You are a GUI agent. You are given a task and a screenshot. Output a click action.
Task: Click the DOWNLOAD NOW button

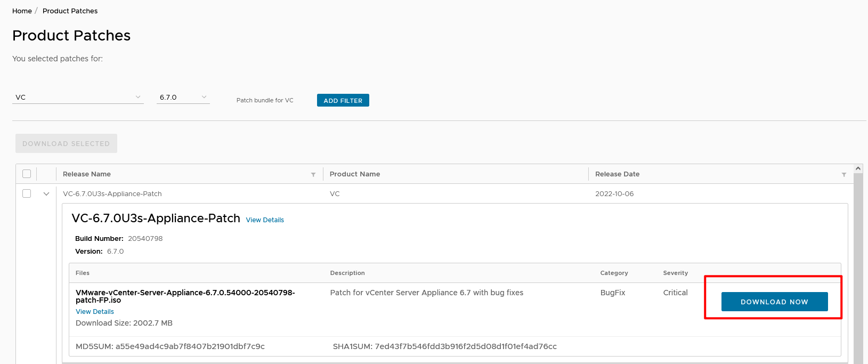pyautogui.click(x=774, y=302)
